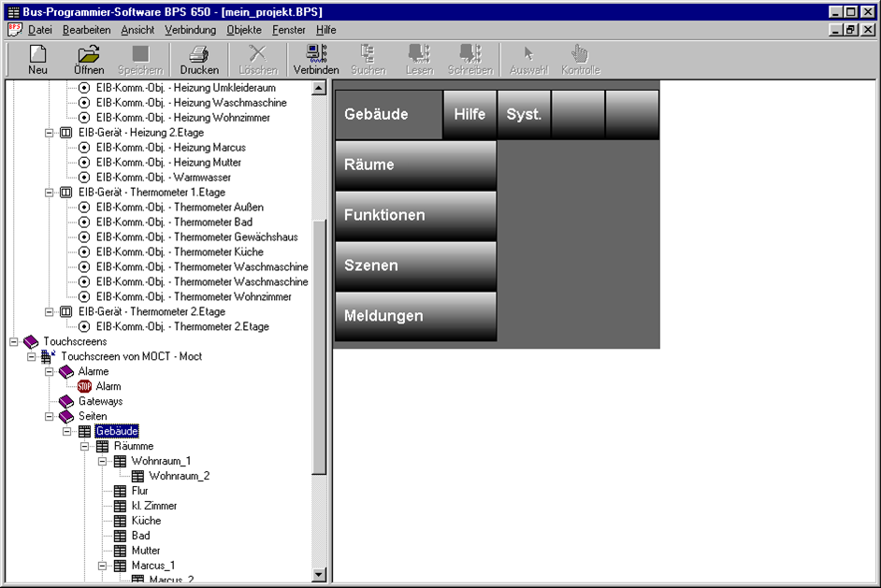Collapse the Heizung 2.Etage device node
This screenshot has width=881, height=588.
50,133
